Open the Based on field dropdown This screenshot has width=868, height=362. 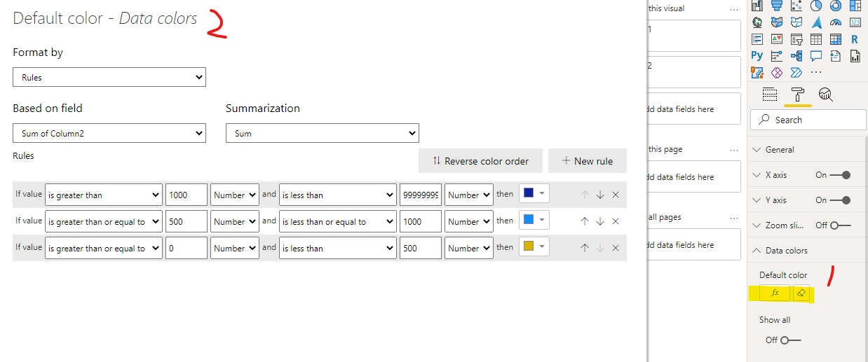109,133
